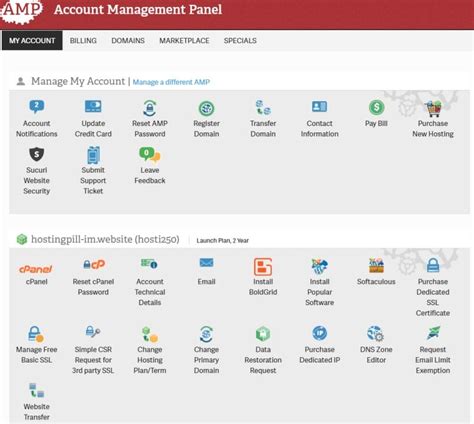Open Purchase Dedicated IP icon
The height and width of the screenshot is (424, 474).
(319, 333)
